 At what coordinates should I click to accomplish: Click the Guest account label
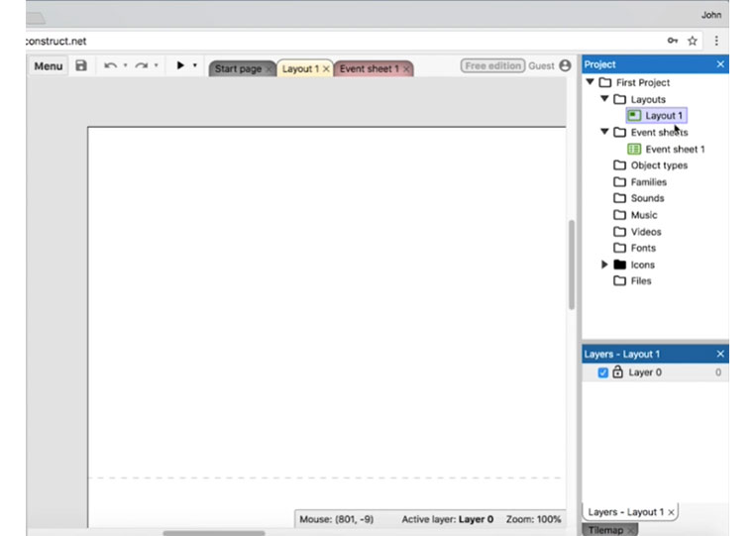[541, 66]
